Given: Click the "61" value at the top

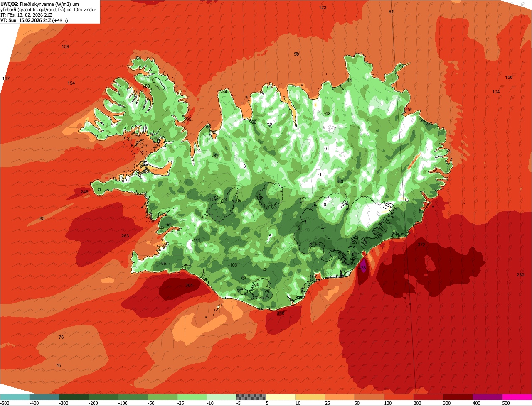Looking at the screenshot, I should [391, 12].
